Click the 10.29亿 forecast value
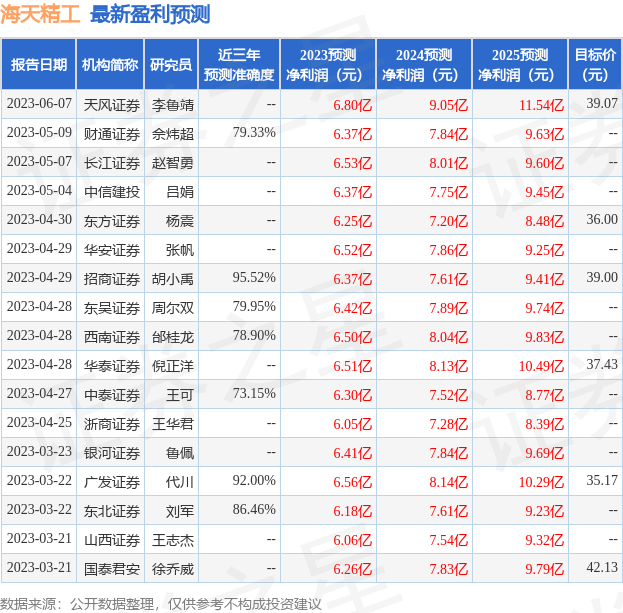This screenshot has width=623, height=613. 542,482
